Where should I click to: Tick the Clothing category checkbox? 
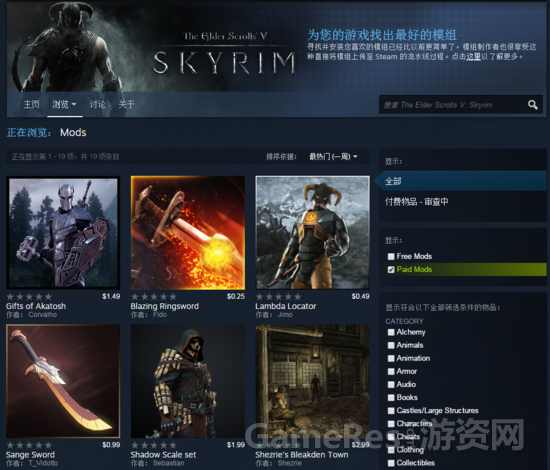coord(391,450)
